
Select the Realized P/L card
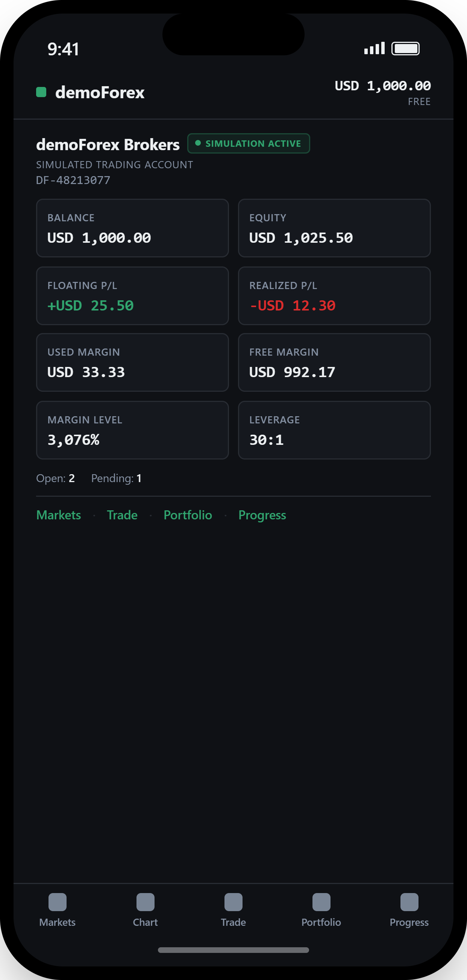(x=334, y=295)
